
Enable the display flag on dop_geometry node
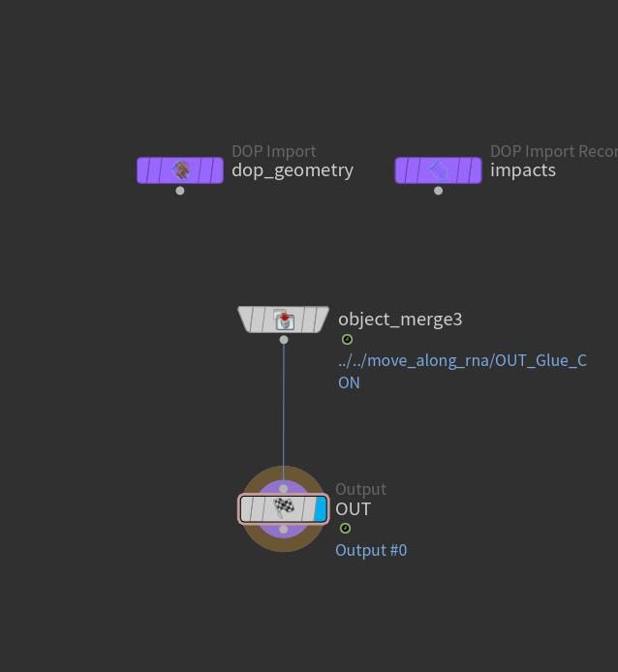215,170
